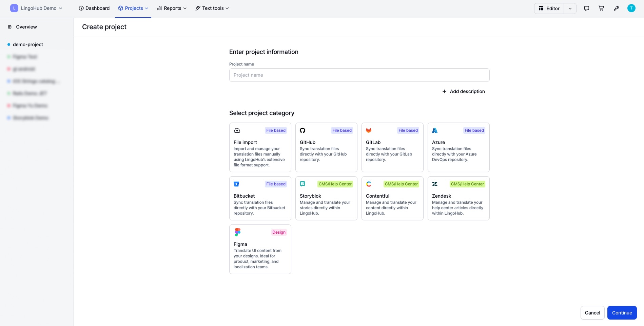644x326 pixels.
Task: Select the Zendesk category card
Action: click(458, 198)
